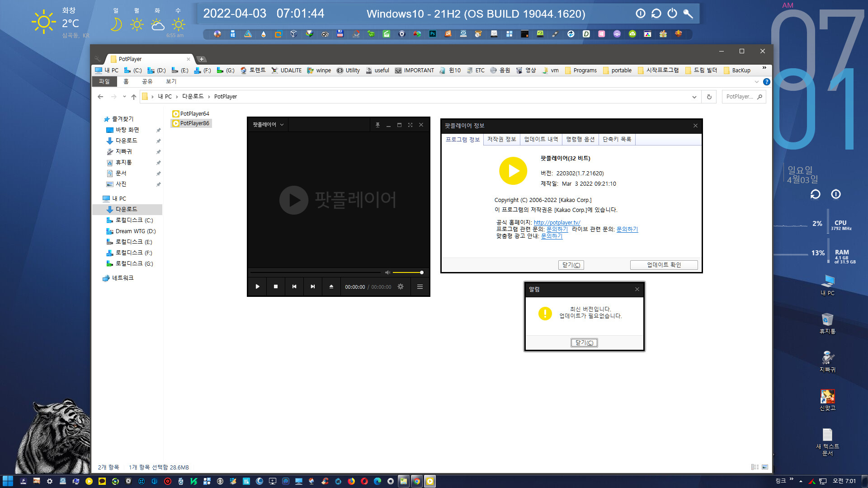Expand the Explorer ribbon chevron

point(757,82)
